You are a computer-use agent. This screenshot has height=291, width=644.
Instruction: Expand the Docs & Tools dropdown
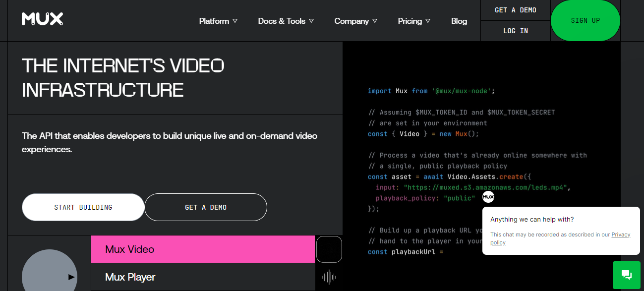coord(286,21)
